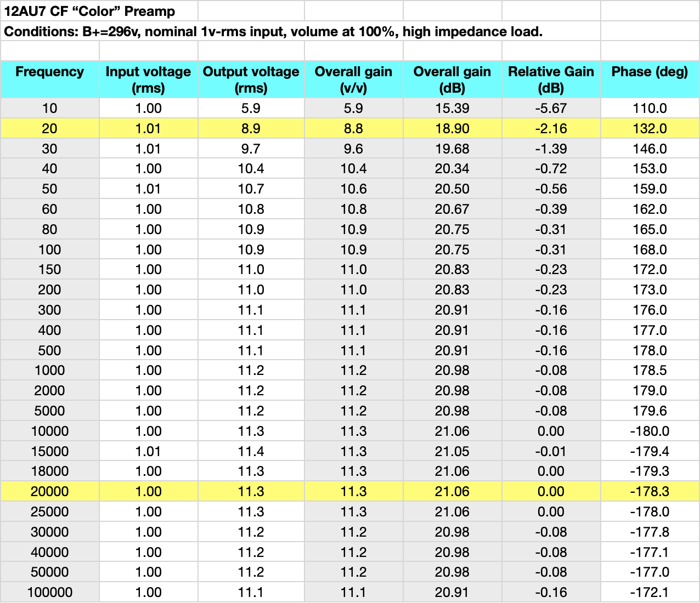Select the Relative Gain (dB) header

(x=551, y=79)
